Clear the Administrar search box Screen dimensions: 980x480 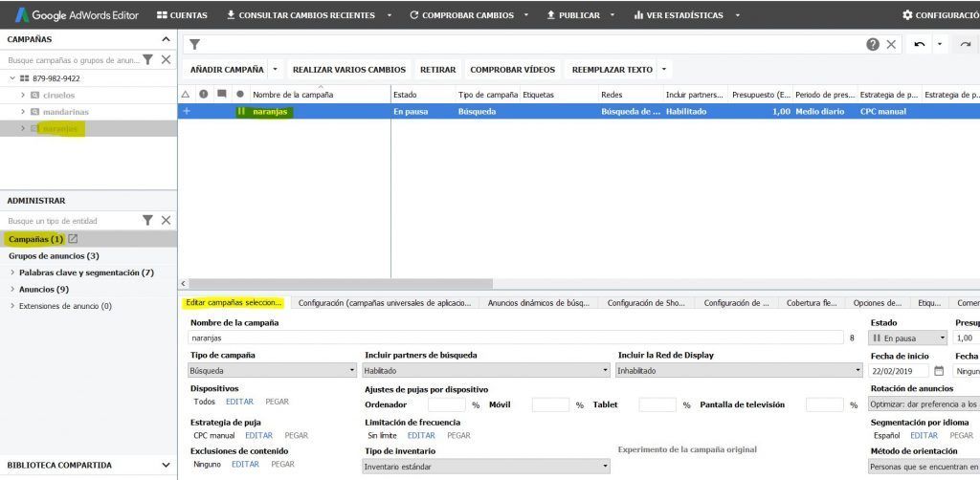click(166, 220)
